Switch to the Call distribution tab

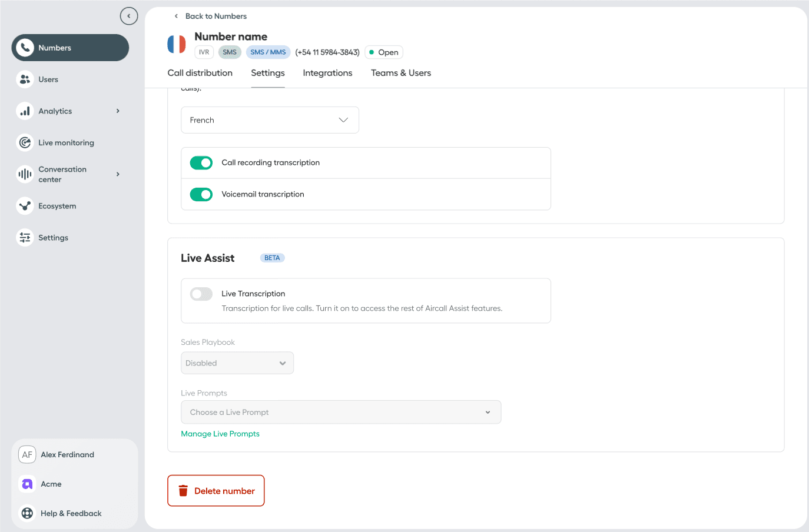pos(200,73)
